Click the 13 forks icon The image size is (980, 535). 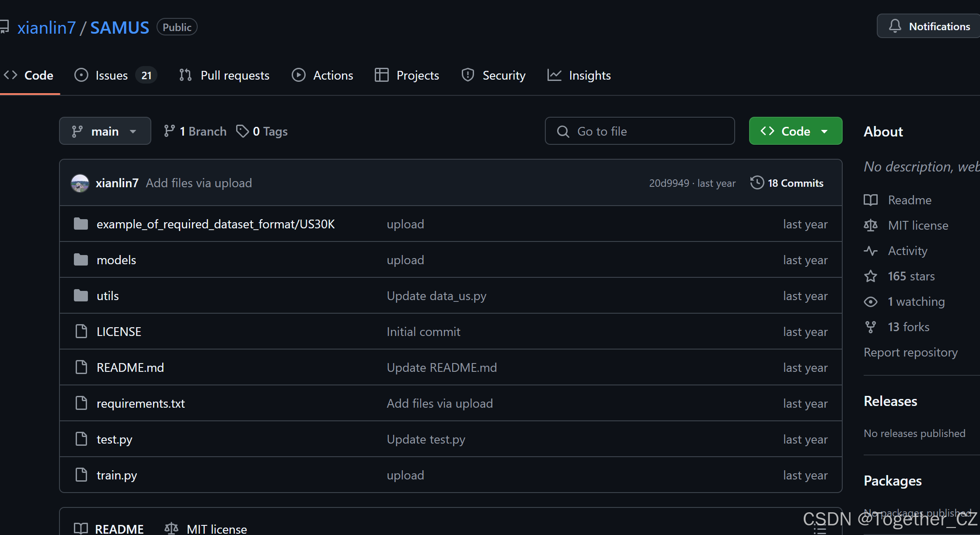point(870,327)
